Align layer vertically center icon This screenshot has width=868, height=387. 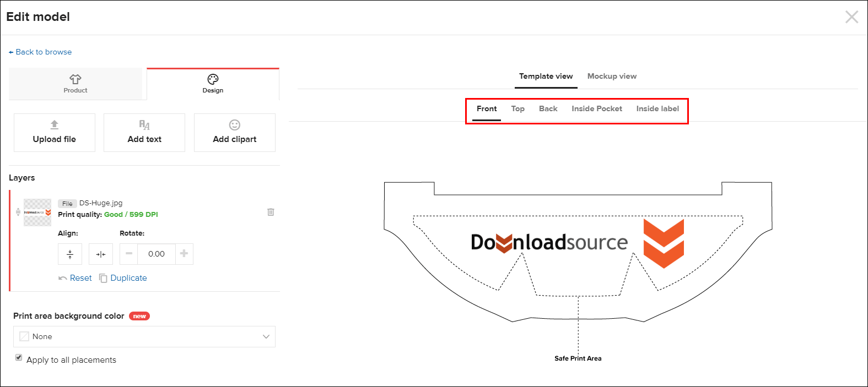tap(70, 254)
